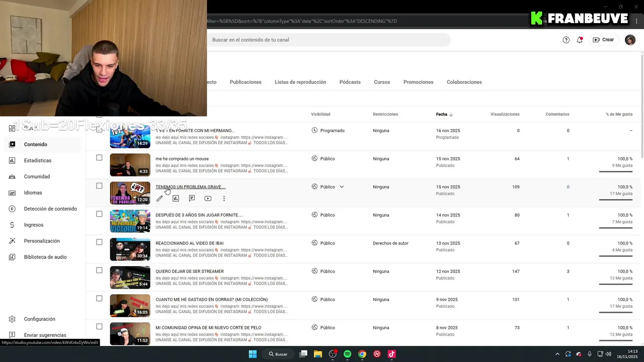644x362 pixels.
Task: Click like-ratio bar for QUIERO DEJAR DE SER STREAMER
Action: [x=616, y=284]
